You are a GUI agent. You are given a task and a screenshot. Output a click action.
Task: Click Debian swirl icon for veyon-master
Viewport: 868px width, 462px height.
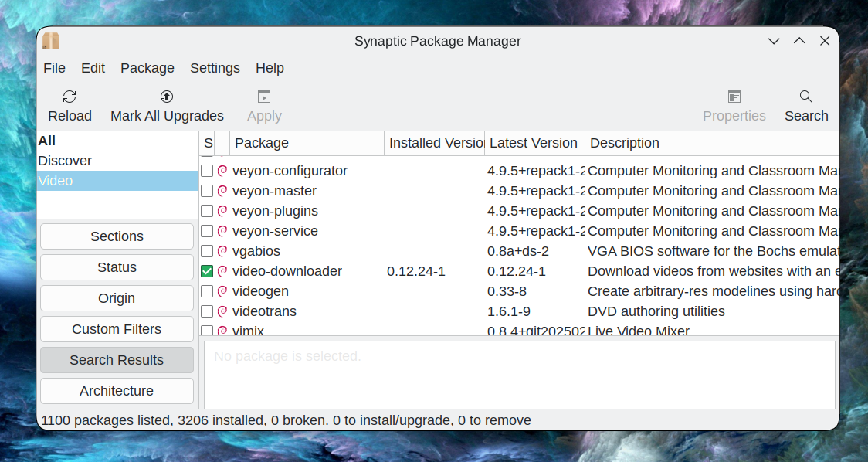click(x=222, y=191)
